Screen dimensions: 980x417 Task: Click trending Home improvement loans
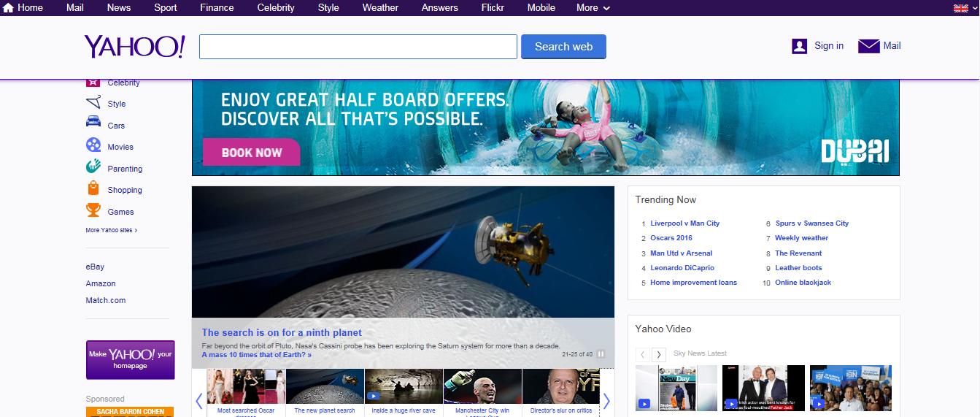point(694,283)
